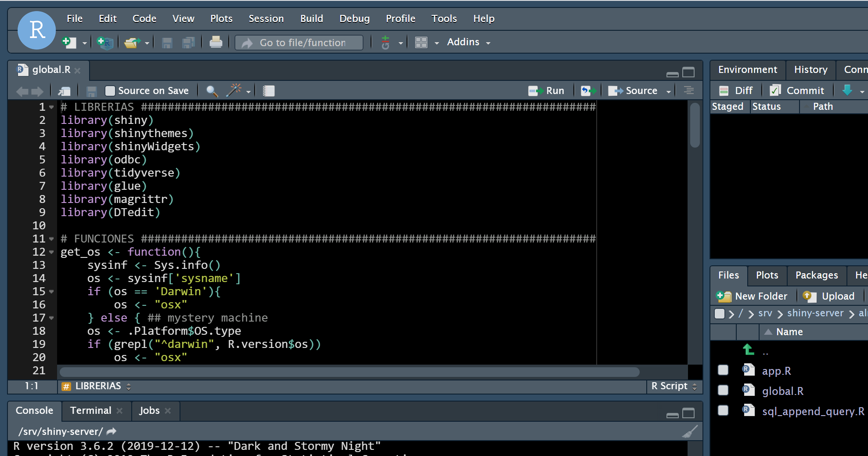868x456 pixels.
Task: Check the box next to global.R file
Action: click(723, 390)
